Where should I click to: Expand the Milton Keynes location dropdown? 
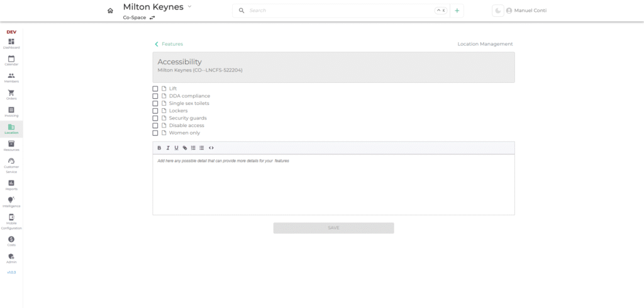[x=189, y=6]
